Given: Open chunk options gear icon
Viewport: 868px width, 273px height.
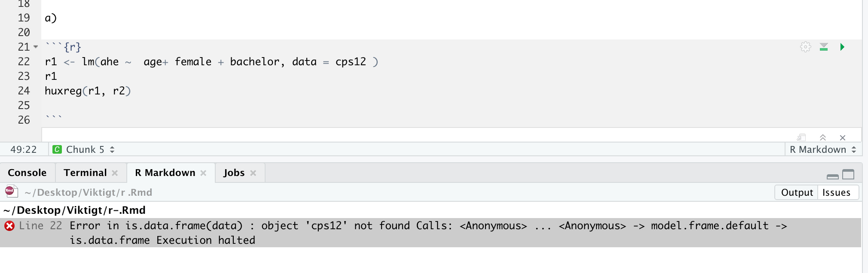Looking at the screenshot, I should click(x=806, y=47).
